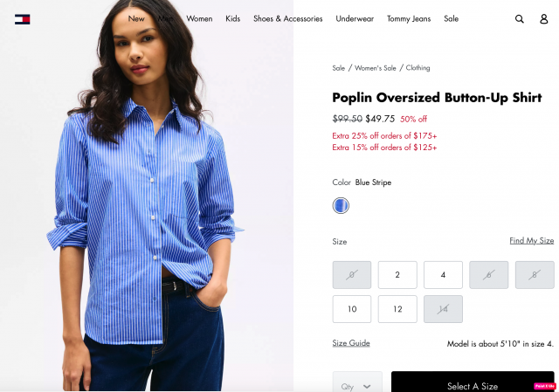Choose size 4
Screen dimensions: 559x392
click(443, 275)
